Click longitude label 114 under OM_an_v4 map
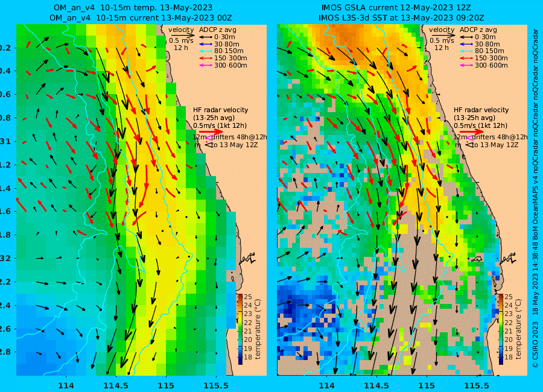 (x=66, y=385)
